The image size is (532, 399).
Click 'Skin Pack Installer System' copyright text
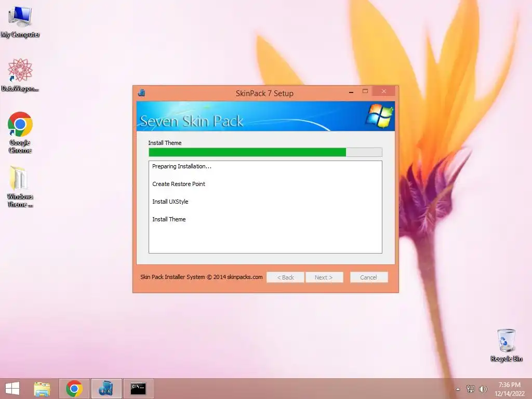click(202, 277)
